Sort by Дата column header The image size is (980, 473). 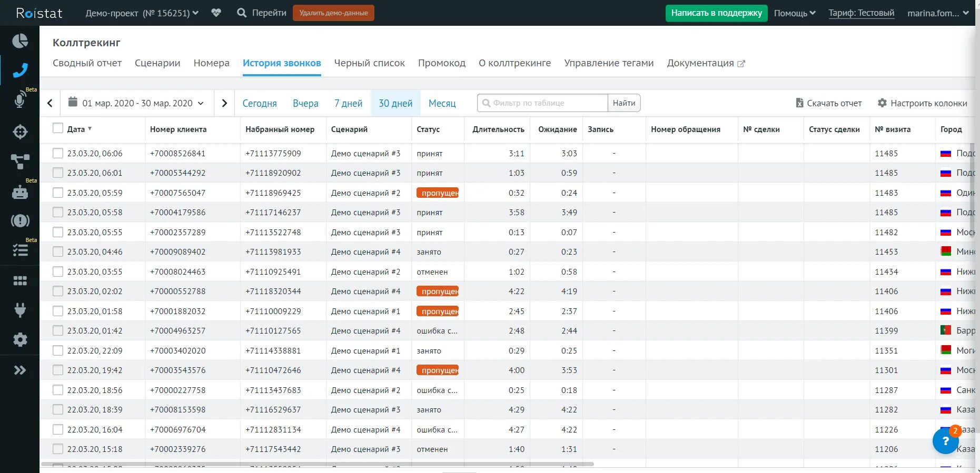point(79,129)
